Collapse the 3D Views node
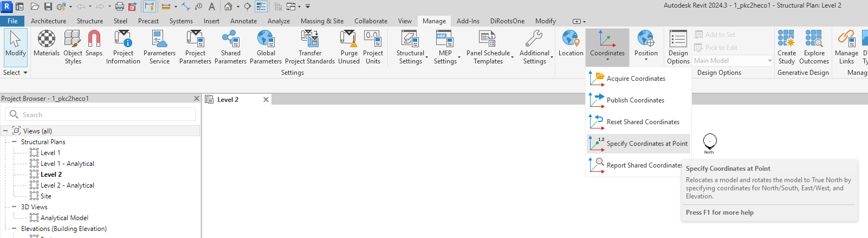The image size is (868, 238). (x=14, y=207)
